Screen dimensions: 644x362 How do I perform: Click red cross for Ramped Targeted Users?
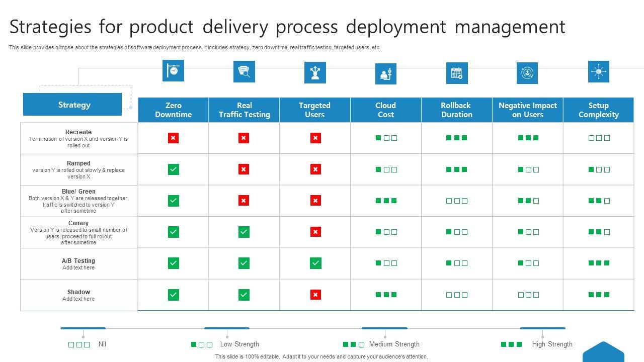(x=315, y=169)
